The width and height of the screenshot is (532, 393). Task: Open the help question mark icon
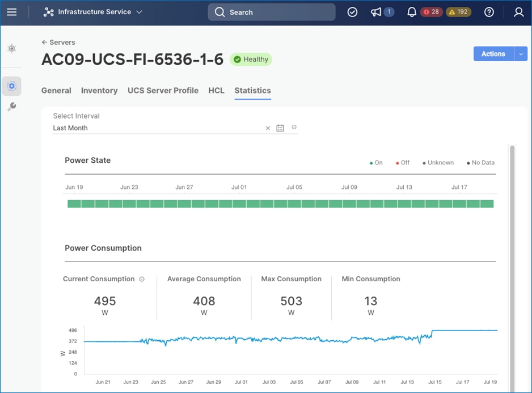click(489, 12)
